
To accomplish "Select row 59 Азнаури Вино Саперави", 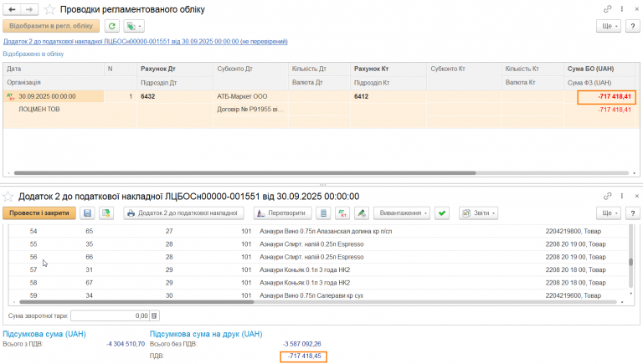I will click(x=319, y=295).
